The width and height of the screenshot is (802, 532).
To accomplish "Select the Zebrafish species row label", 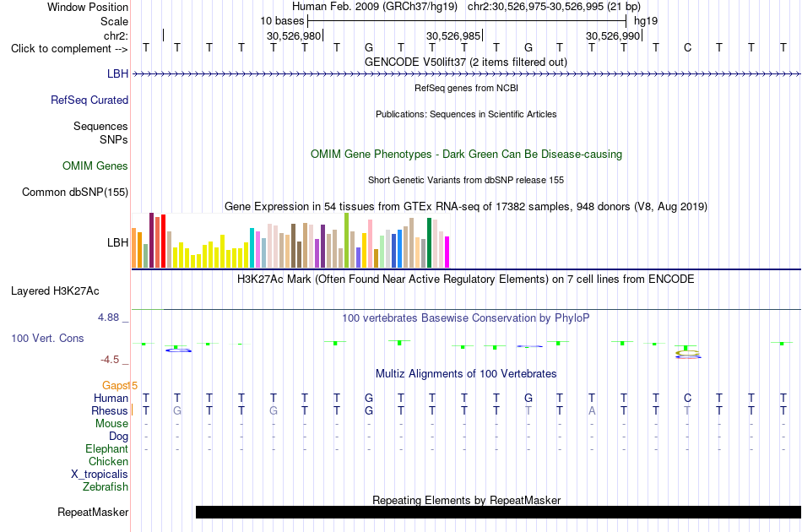I will [106, 486].
